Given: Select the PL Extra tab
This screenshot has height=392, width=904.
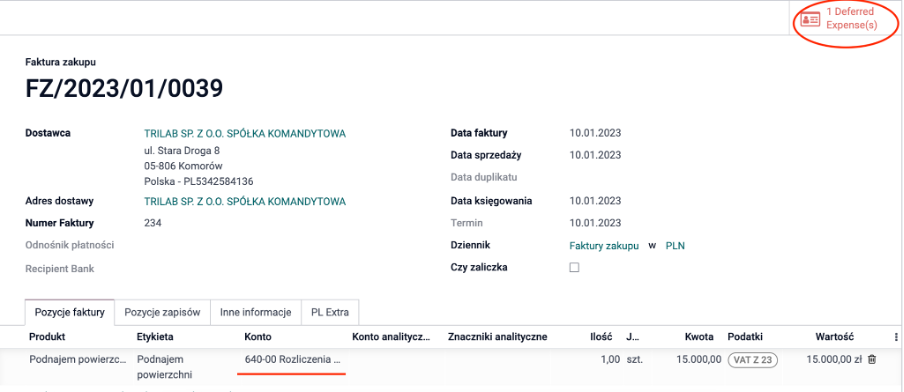Looking at the screenshot, I should pyautogui.click(x=330, y=312).
